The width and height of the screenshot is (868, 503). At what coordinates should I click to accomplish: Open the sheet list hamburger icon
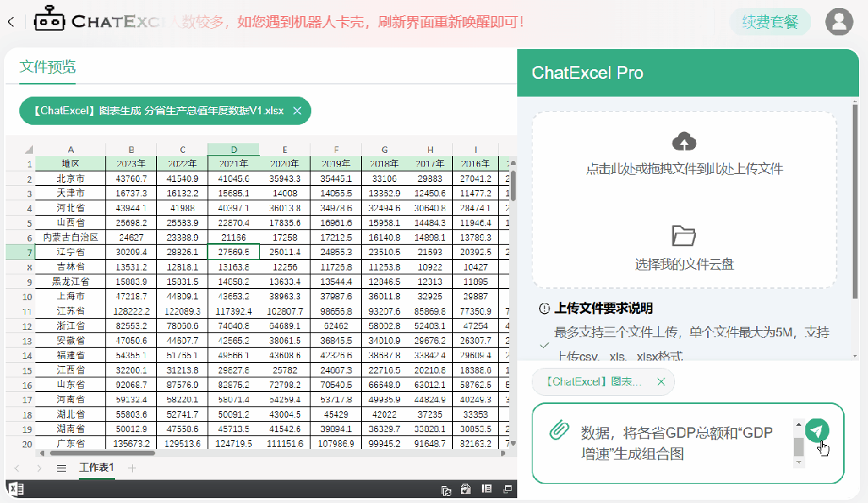61,468
